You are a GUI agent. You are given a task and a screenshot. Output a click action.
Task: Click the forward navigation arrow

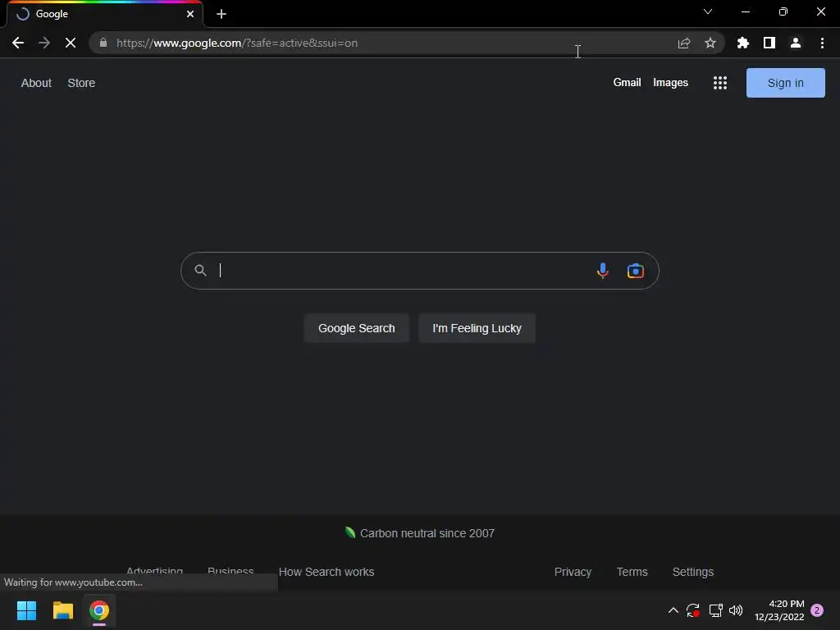coord(44,43)
